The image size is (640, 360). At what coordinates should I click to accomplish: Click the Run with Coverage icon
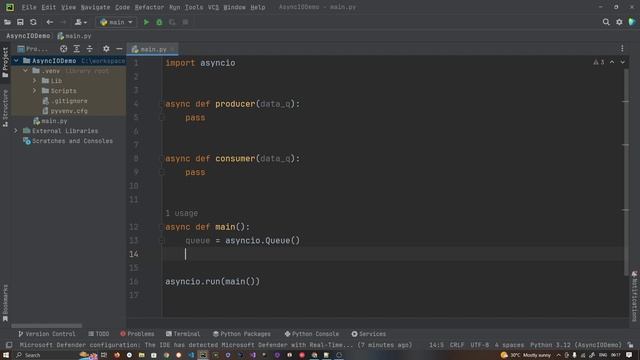(x=172, y=22)
